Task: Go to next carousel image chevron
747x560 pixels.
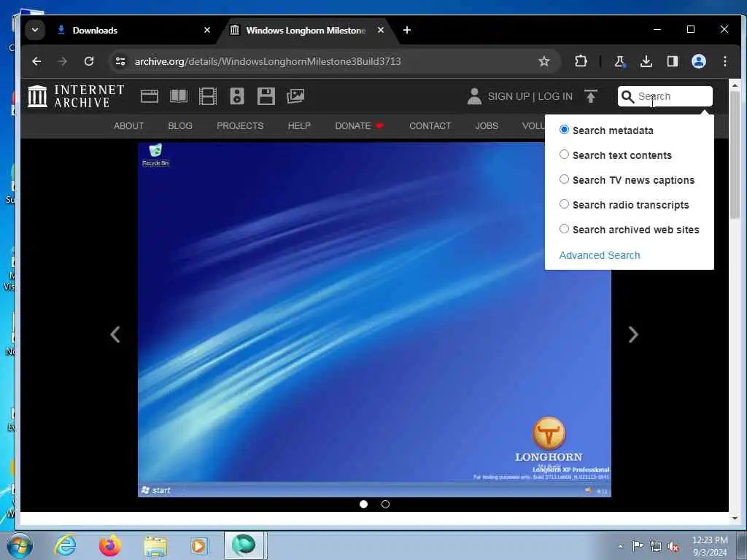Action: [632, 334]
